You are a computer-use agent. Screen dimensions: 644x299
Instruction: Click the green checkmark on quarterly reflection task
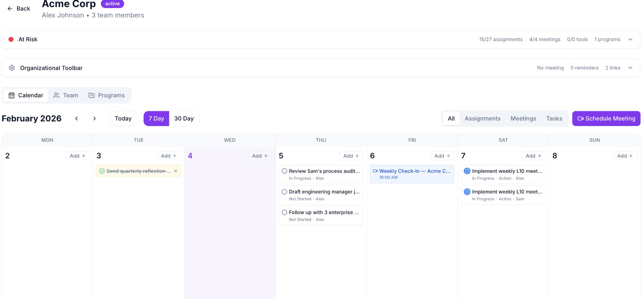[x=102, y=171]
